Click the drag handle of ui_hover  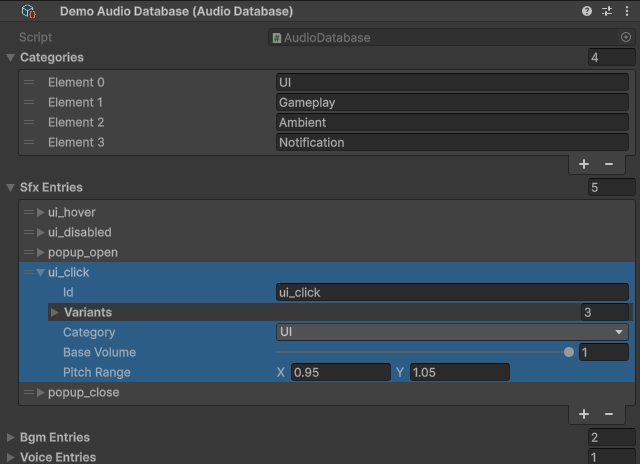(x=29, y=212)
